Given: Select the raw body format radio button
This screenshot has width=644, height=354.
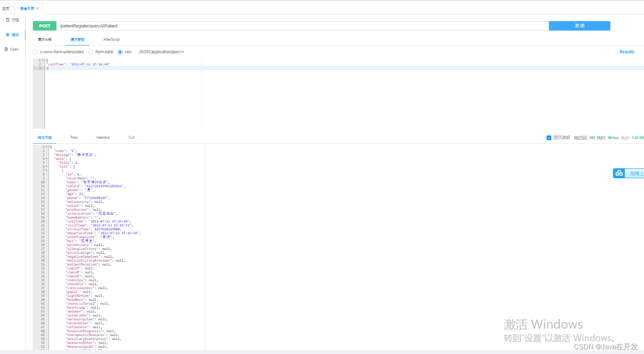Looking at the screenshot, I should [x=120, y=52].
